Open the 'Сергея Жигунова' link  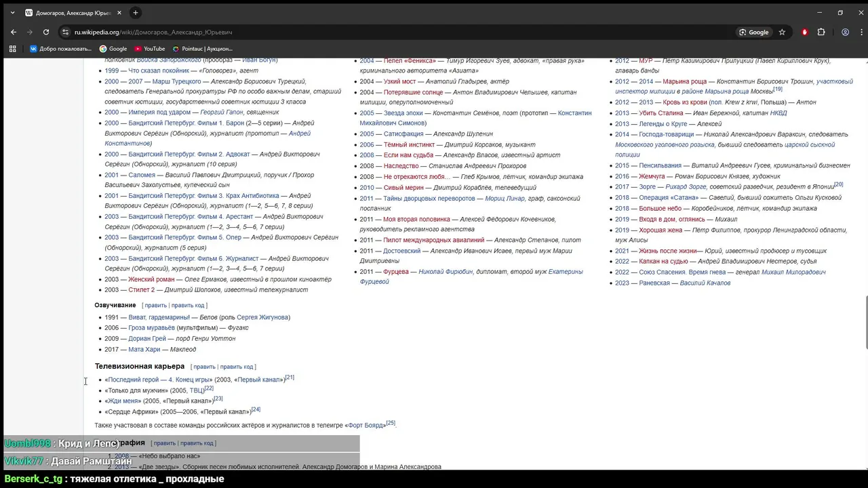(262, 317)
